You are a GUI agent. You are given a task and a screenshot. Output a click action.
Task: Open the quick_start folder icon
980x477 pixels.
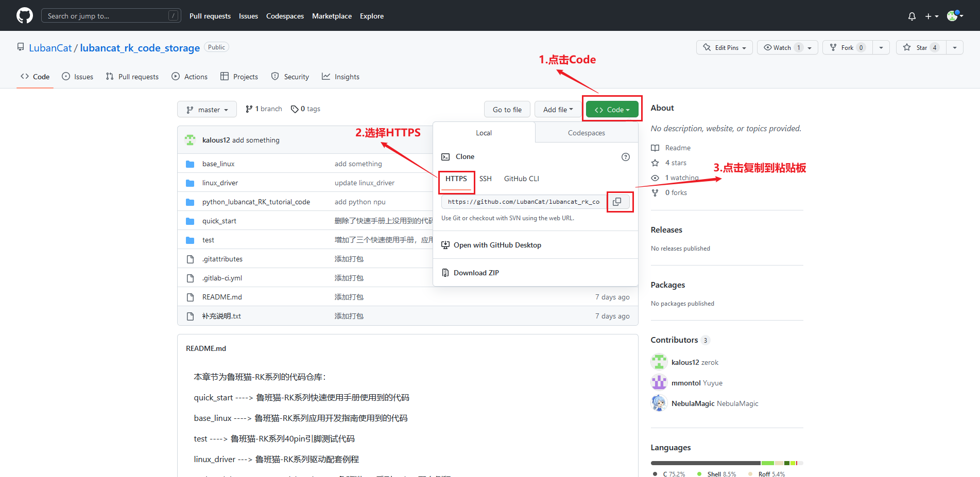(190, 221)
